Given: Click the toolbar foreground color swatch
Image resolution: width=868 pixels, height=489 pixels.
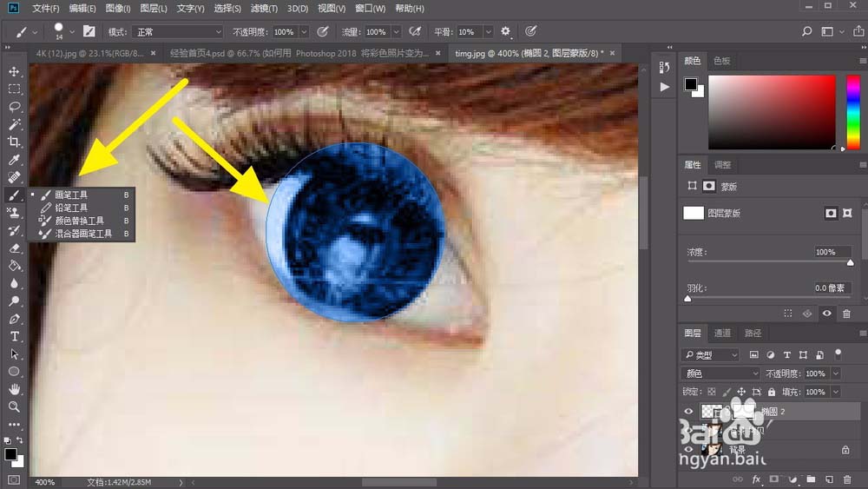Looking at the screenshot, I should point(10,454).
